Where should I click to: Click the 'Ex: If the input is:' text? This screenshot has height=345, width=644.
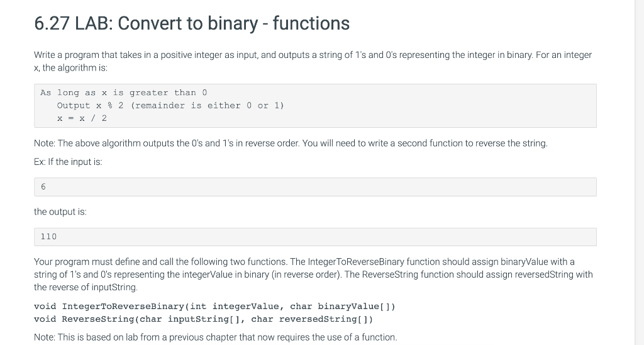pyautogui.click(x=68, y=162)
